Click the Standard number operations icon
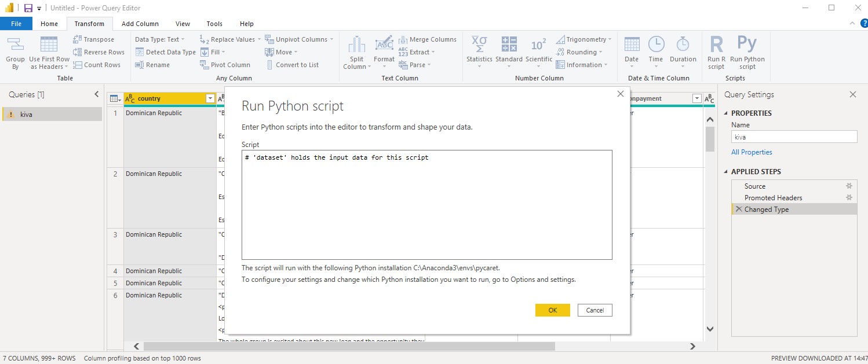Viewport: 868px width, 364px height. [509, 44]
